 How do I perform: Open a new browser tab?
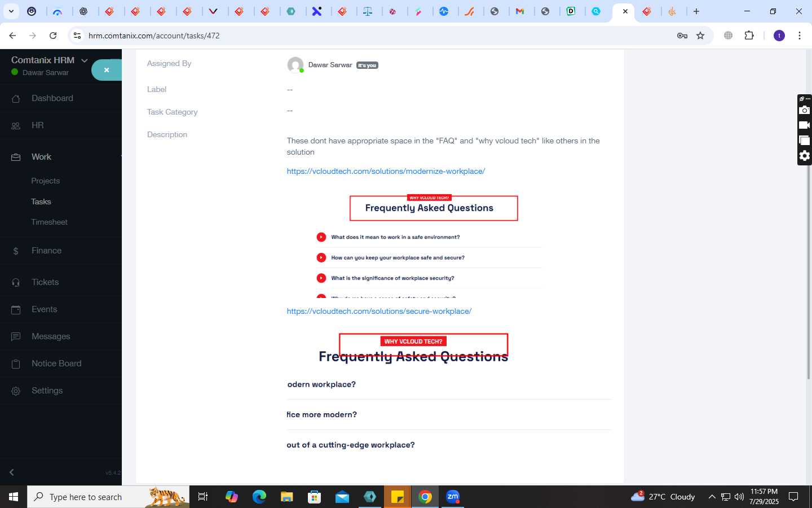pos(696,11)
